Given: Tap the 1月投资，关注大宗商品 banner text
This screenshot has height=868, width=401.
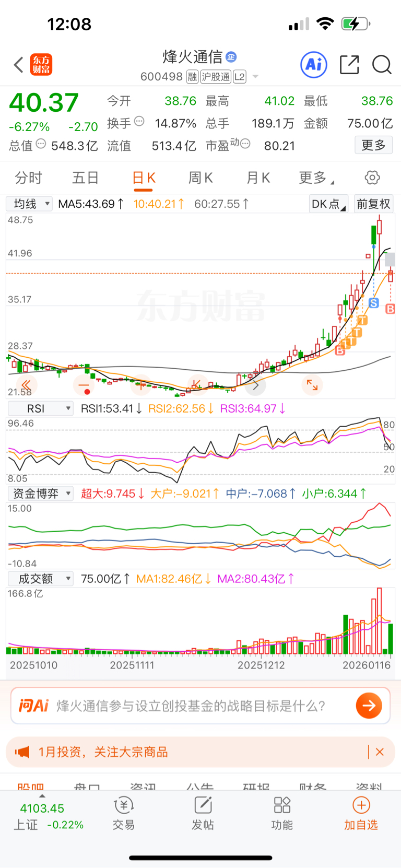Looking at the screenshot, I should pos(103,752).
